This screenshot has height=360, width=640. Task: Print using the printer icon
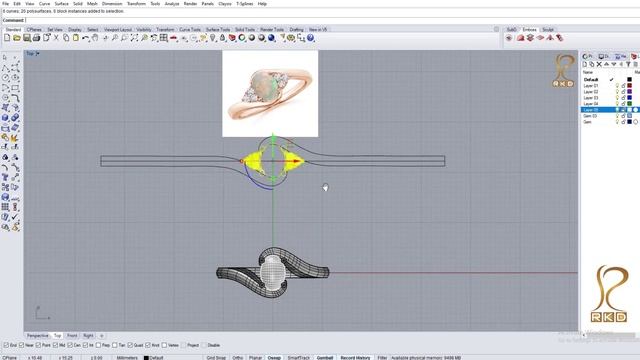[x=36, y=38]
